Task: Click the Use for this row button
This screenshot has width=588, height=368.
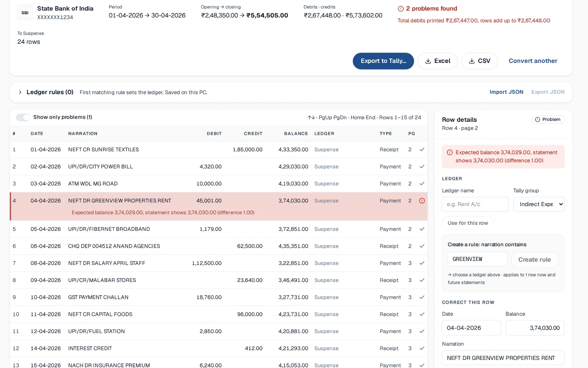Action: click(x=468, y=223)
